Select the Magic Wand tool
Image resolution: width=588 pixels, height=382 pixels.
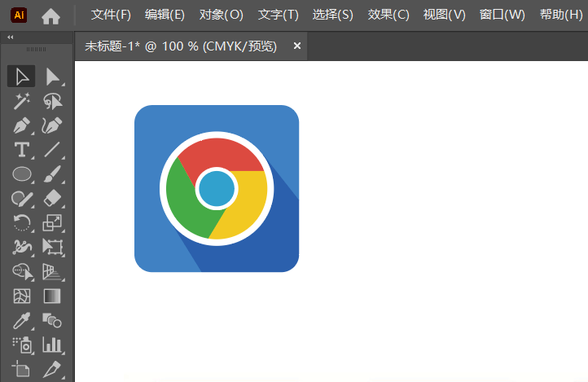tap(21, 101)
